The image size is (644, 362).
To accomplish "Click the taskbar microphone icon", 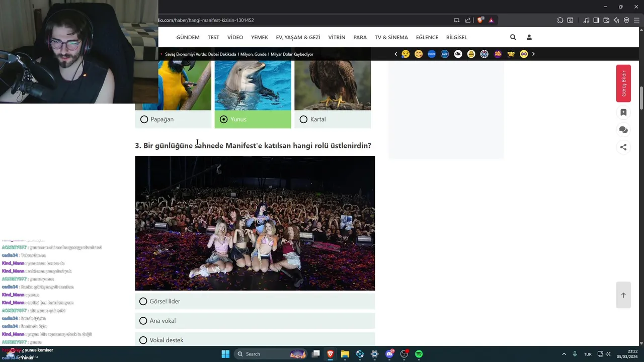I will [575, 354].
